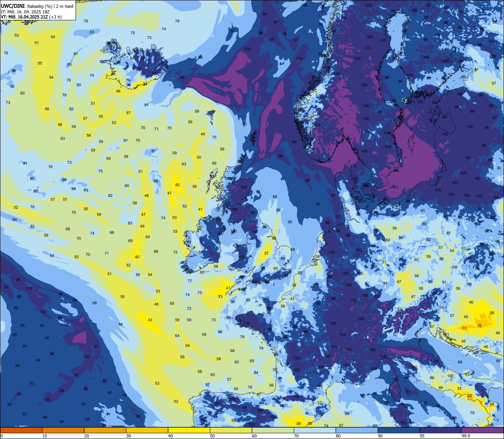Click the "VT: Mið. 16.04.2025 21Z" line
Viewport: 504px width, 439px height.
click(x=24, y=17)
